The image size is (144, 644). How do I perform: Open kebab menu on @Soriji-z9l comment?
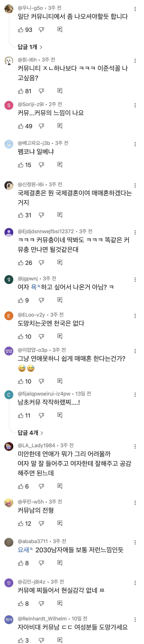pyautogui.click(x=135, y=105)
